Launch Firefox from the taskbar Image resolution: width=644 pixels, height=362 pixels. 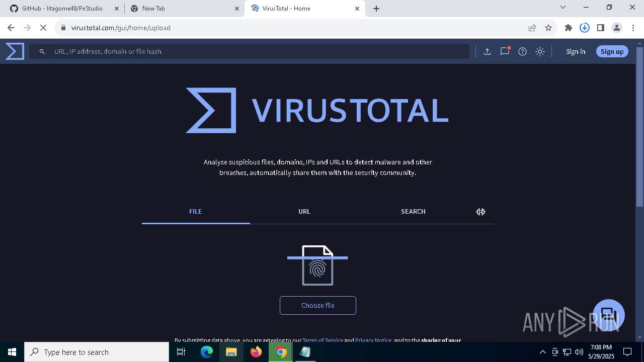[x=256, y=352]
